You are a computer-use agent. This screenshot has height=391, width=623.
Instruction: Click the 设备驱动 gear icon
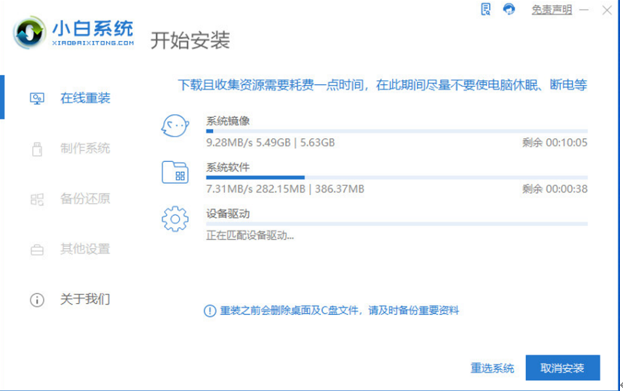175,219
